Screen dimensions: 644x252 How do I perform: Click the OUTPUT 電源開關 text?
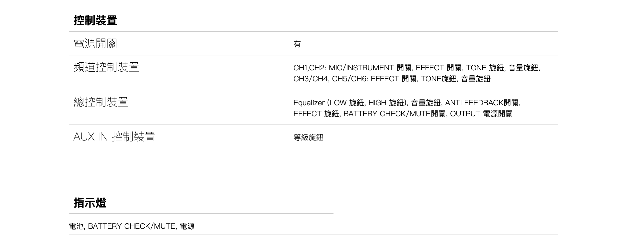[481, 114]
